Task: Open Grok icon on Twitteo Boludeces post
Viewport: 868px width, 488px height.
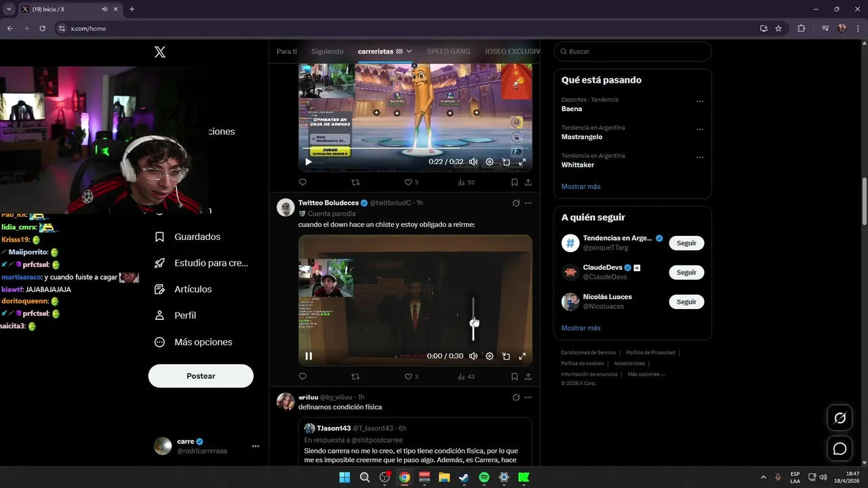Action: [516, 203]
